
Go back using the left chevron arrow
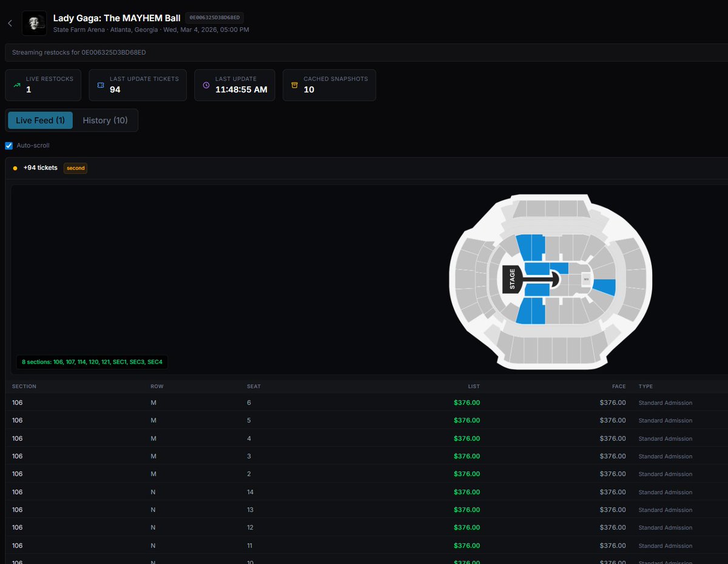point(10,23)
